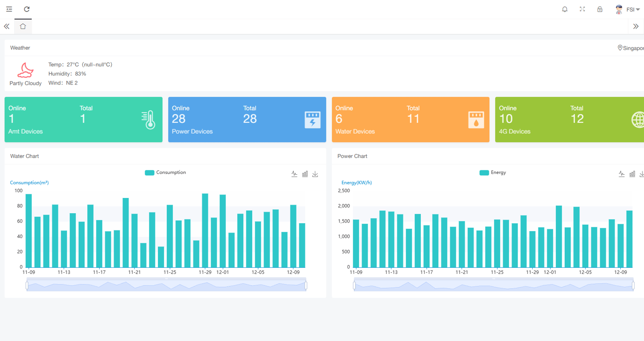Click the Power Devices meter icon

(313, 120)
